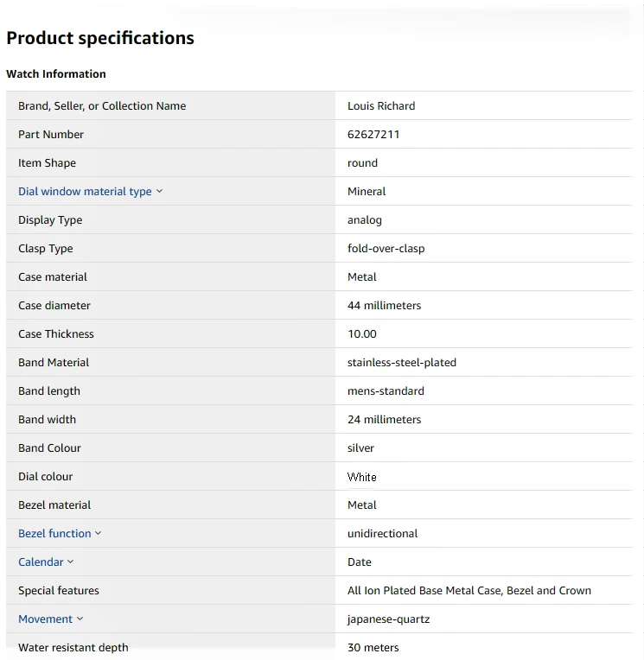Screen dimensions: 644x660
Task: Select the stainless-steel-plated band material value
Action: pyautogui.click(x=402, y=363)
